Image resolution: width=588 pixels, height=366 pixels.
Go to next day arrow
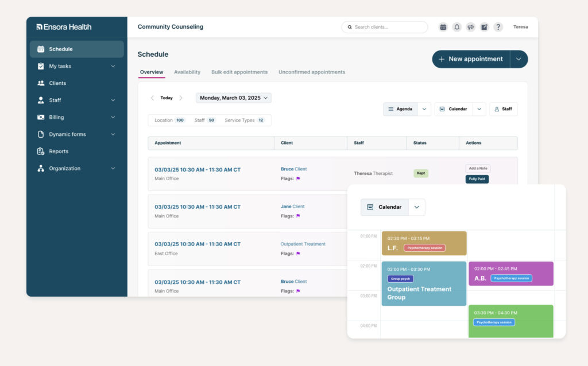tap(181, 98)
